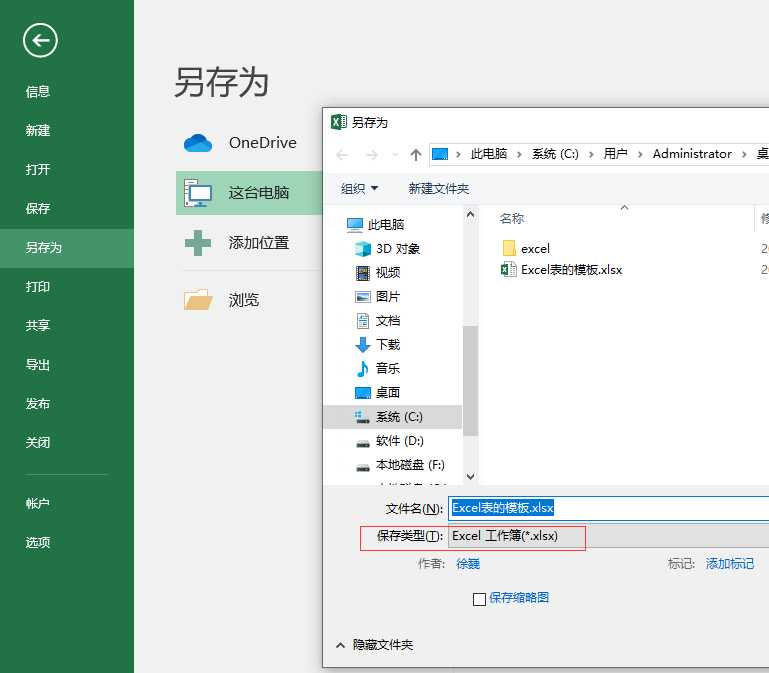Open 帐户 in backstage menu
769x673 pixels.
[38, 504]
